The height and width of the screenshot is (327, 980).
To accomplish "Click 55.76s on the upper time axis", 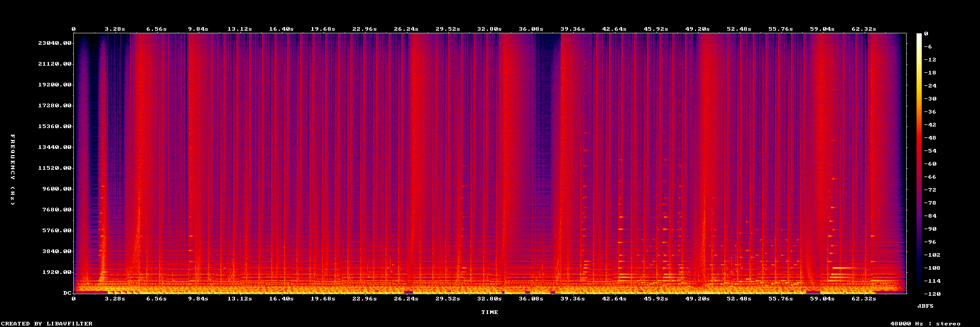I will pyautogui.click(x=781, y=29).
